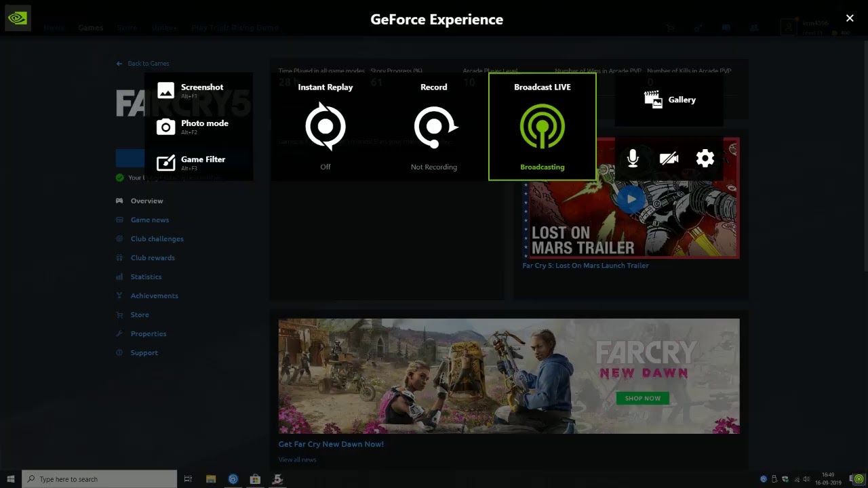The width and height of the screenshot is (868, 488).
Task: Open the Record menu
Action: (x=434, y=127)
